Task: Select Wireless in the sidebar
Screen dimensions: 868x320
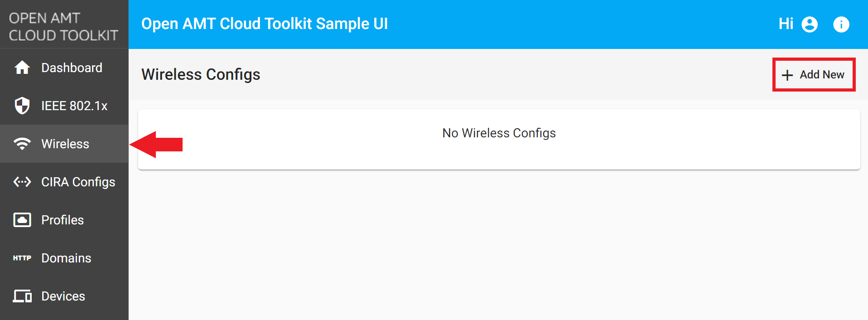Action: (x=65, y=143)
